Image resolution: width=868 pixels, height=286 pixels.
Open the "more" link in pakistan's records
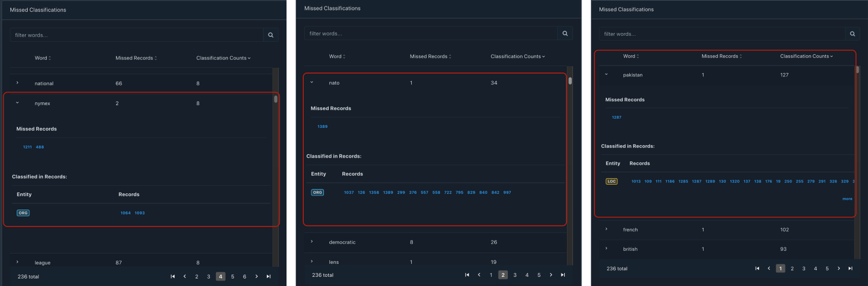(847, 199)
